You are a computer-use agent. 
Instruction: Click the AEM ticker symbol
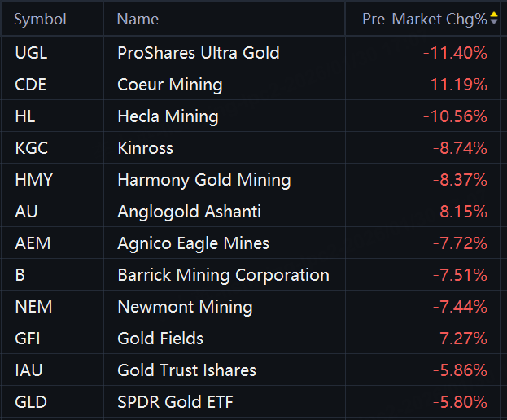tap(33, 243)
